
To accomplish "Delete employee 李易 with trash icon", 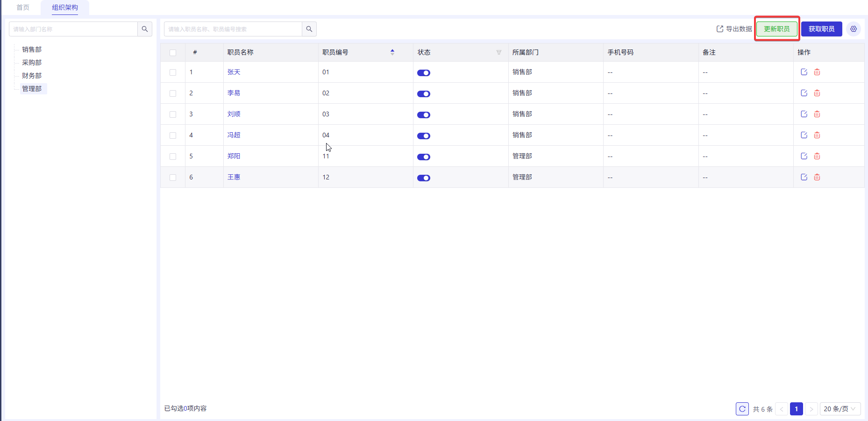I will pyautogui.click(x=817, y=93).
